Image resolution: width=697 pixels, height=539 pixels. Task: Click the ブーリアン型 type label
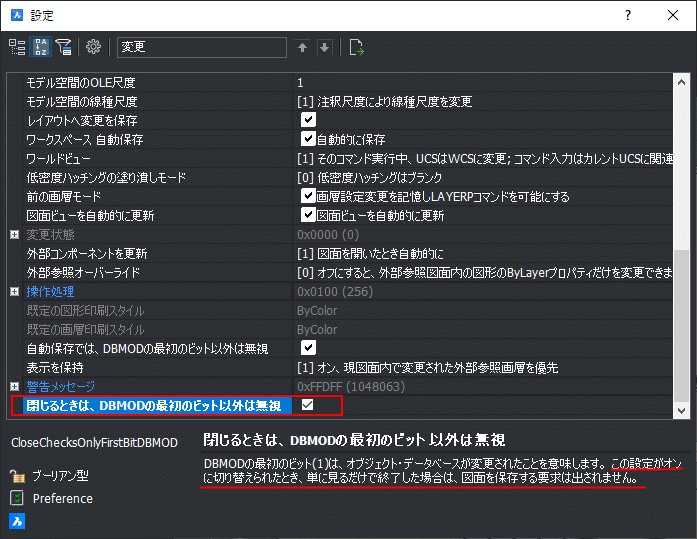(x=60, y=476)
